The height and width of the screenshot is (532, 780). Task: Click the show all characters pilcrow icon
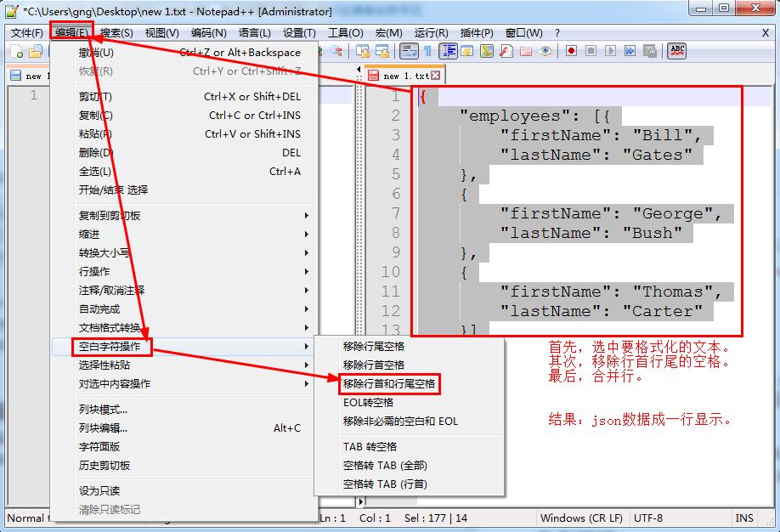click(x=426, y=51)
